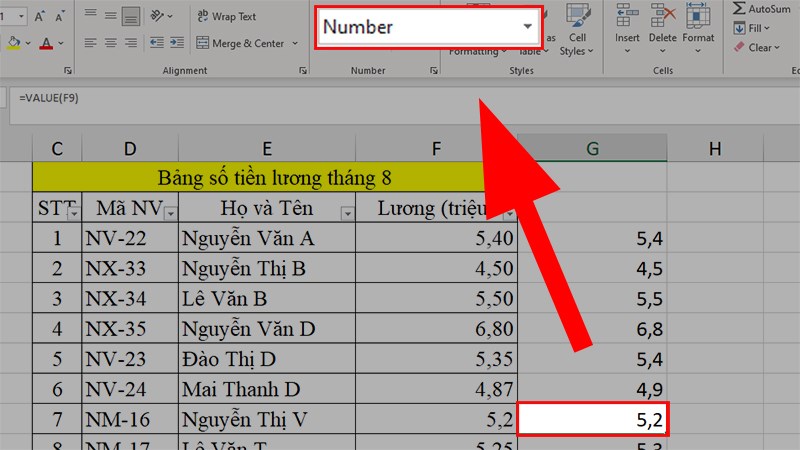Select column G cell '4,9'
The image size is (800, 450).
tap(592, 389)
